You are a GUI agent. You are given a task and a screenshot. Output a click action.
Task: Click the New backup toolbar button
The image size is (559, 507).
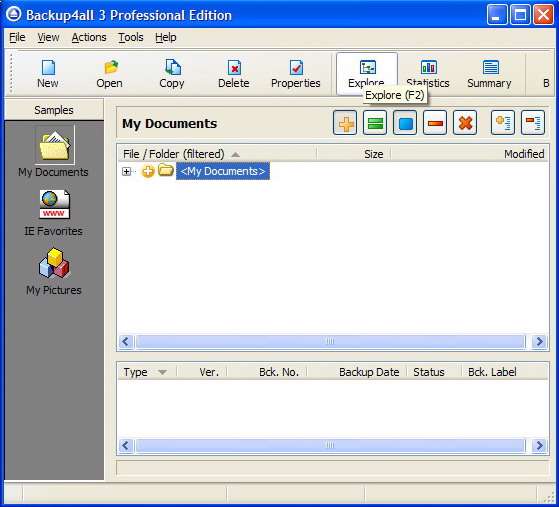click(48, 74)
